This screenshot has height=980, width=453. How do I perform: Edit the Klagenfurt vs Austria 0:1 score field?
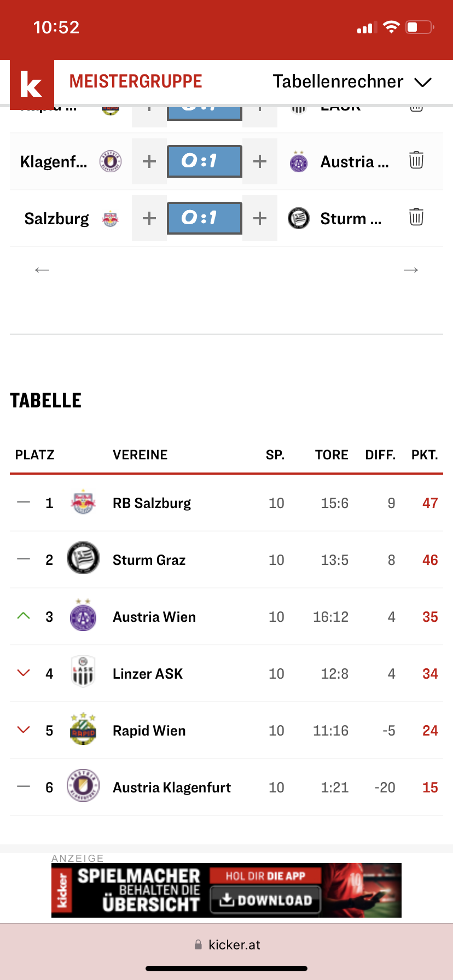coord(205,161)
